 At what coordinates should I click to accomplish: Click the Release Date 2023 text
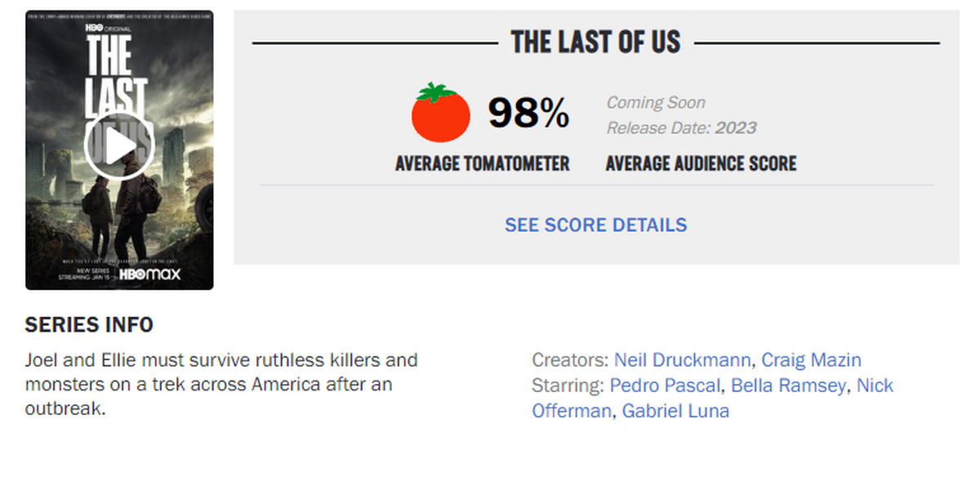coord(681,128)
